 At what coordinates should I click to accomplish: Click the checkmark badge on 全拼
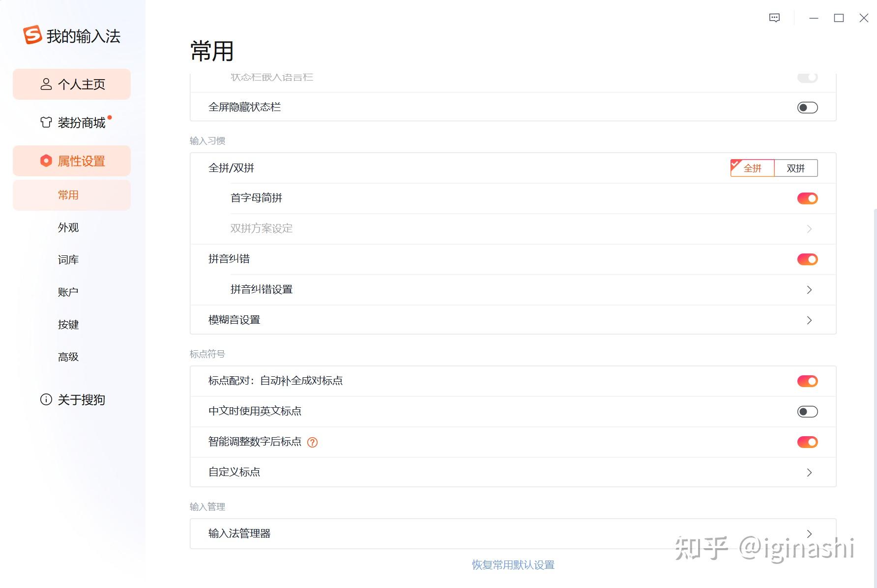[735, 164]
